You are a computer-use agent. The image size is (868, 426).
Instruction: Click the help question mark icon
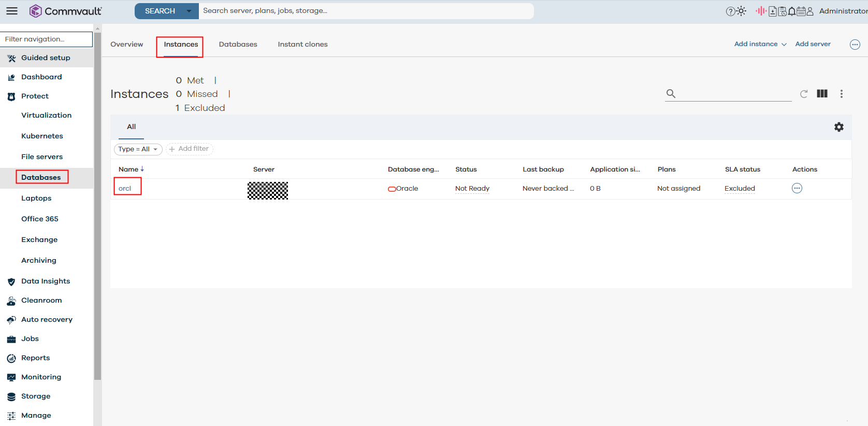(730, 11)
